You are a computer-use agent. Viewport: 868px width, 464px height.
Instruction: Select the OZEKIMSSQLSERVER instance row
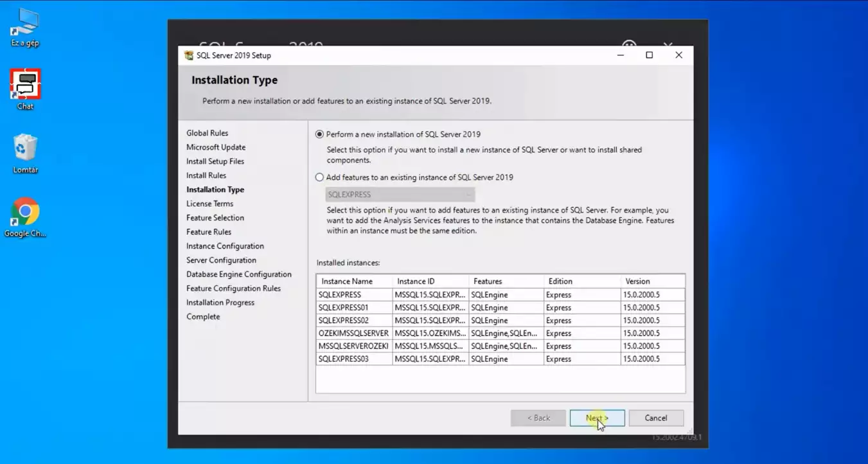coord(500,334)
